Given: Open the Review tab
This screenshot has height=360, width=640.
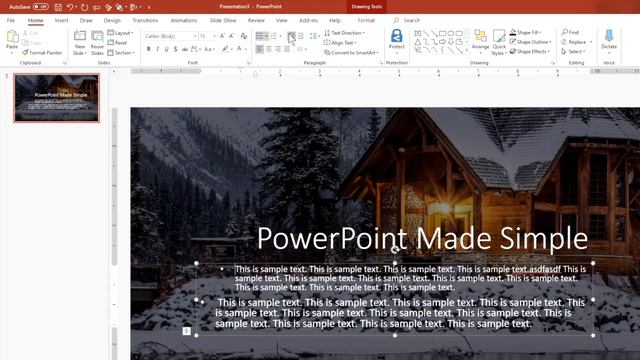Looking at the screenshot, I should click(x=256, y=20).
